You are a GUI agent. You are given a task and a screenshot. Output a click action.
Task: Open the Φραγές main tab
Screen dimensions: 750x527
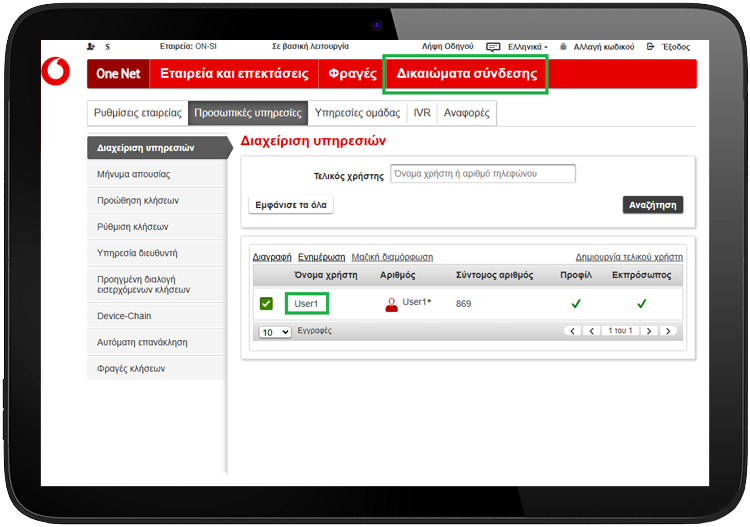click(x=353, y=74)
